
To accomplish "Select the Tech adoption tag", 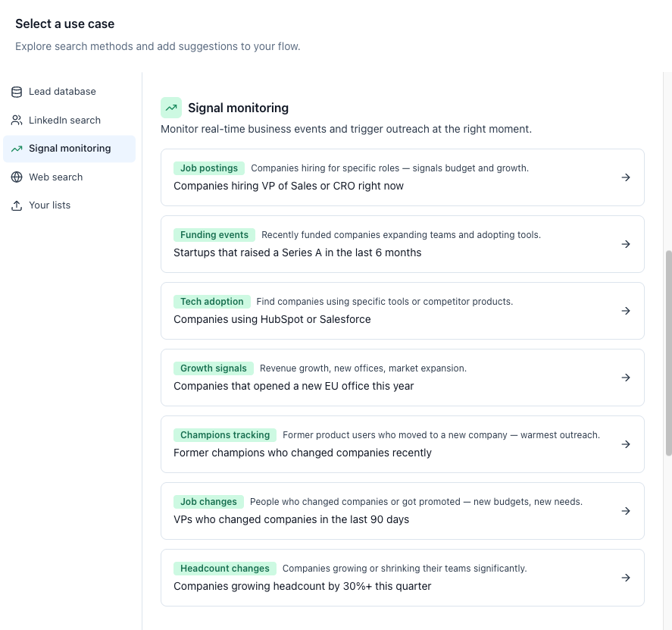I will coord(211,302).
